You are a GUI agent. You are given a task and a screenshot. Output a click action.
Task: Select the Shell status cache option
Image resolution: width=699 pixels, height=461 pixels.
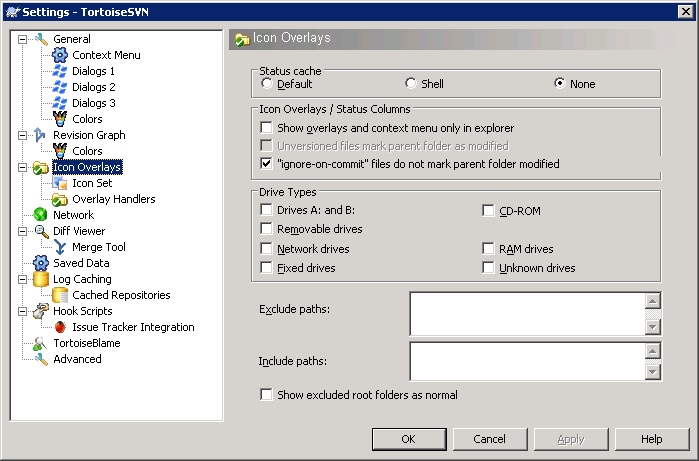click(x=411, y=83)
